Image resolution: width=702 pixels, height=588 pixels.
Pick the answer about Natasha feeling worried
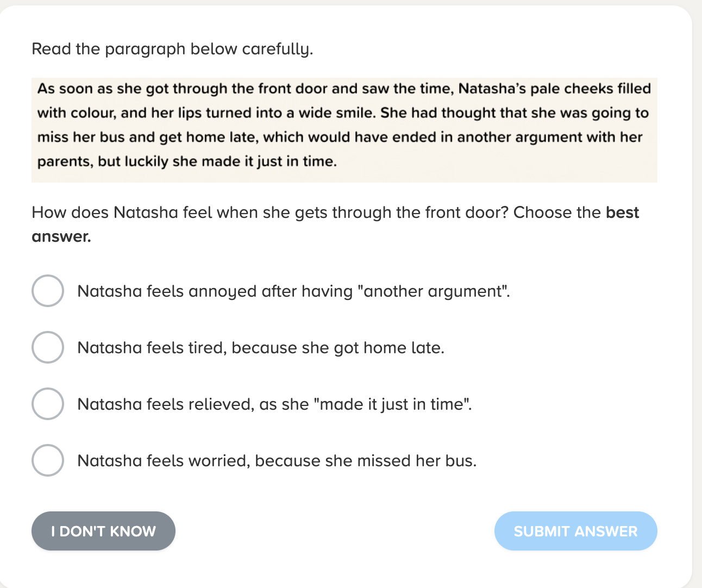point(277,460)
